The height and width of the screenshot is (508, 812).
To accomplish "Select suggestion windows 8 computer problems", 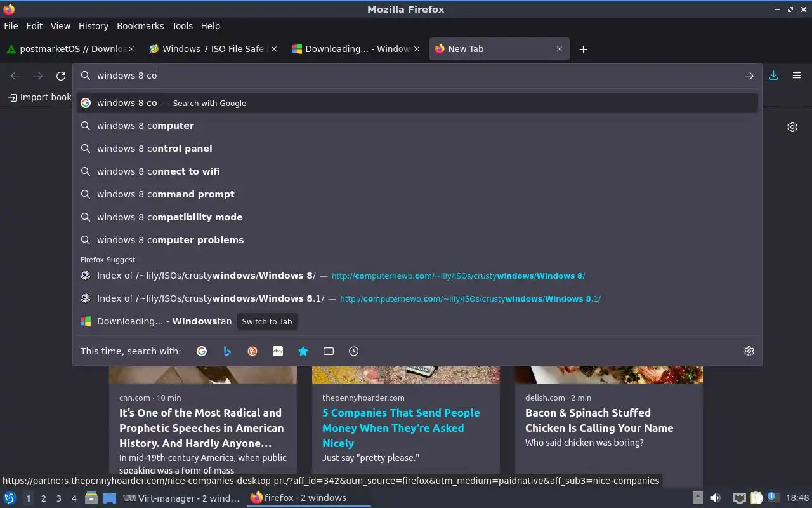I will [x=417, y=240].
